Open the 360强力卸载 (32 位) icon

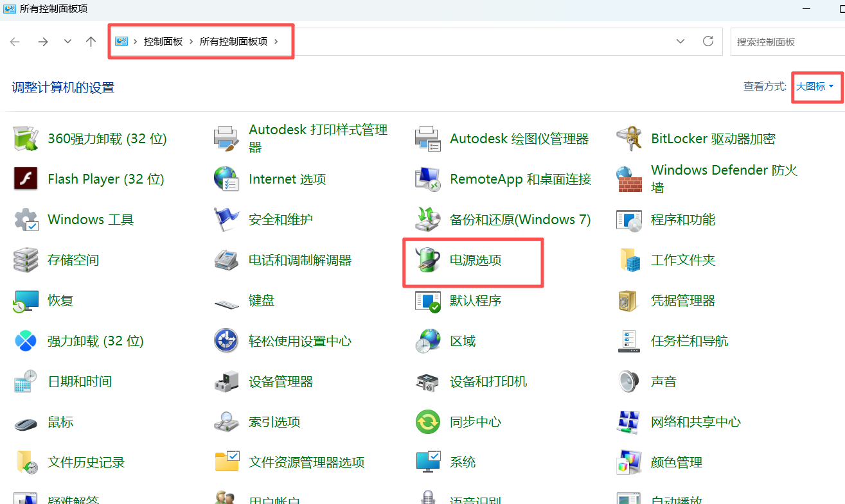(x=26, y=139)
